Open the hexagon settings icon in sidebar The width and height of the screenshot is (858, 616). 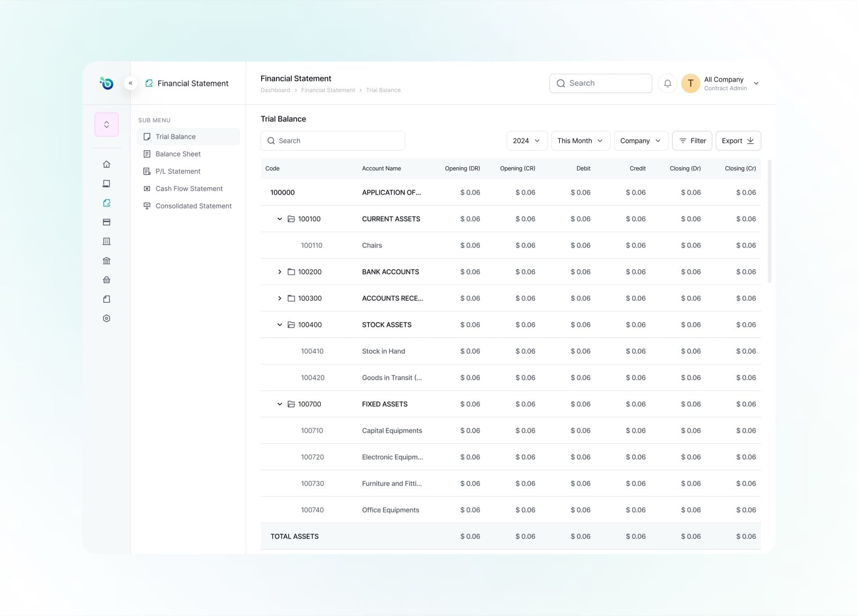pyautogui.click(x=107, y=318)
